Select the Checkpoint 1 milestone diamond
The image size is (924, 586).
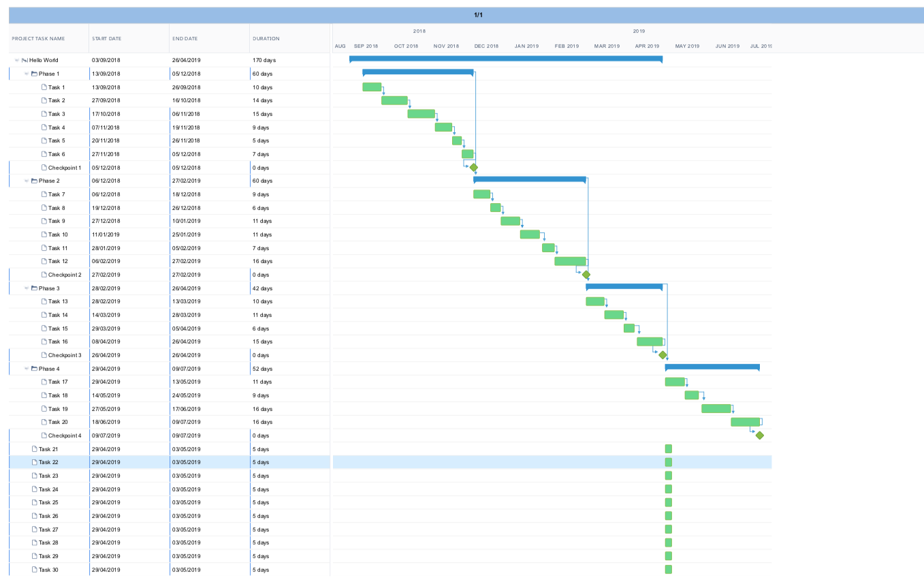pyautogui.click(x=474, y=168)
